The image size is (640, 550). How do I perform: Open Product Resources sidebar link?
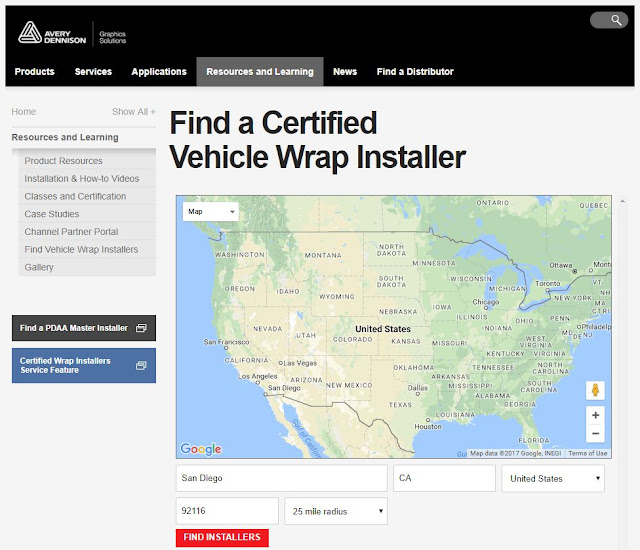(63, 161)
